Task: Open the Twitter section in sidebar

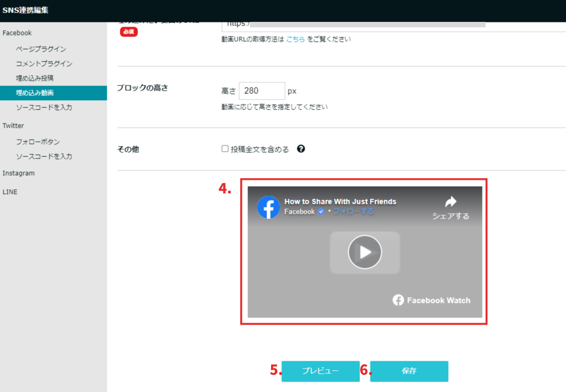Action: (13, 126)
